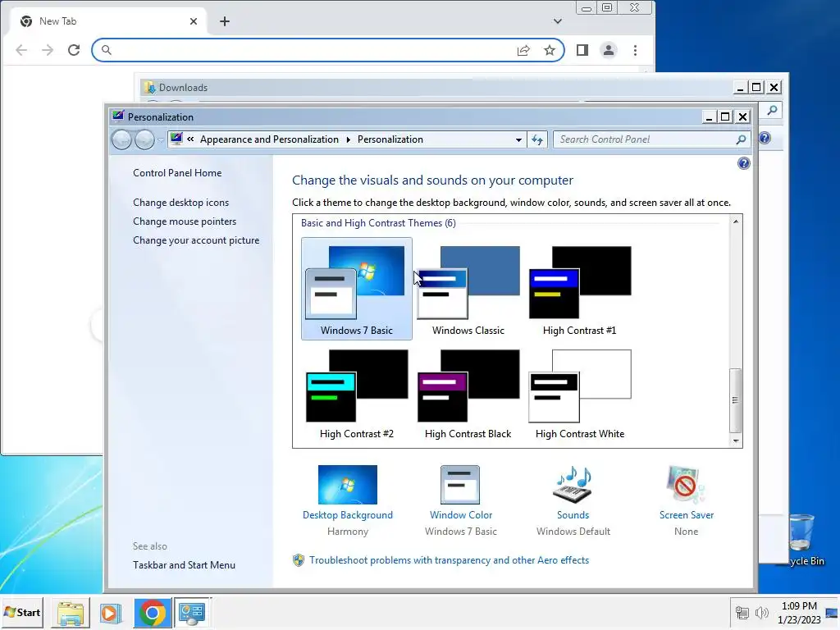Open Window Color settings icon
This screenshot has width=840, height=630.
click(x=460, y=485)
